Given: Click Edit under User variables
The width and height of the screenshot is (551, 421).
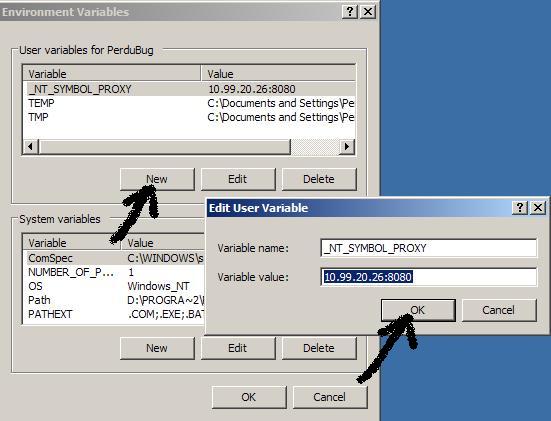Looking at the screenshot, I should [x=238, y=179].
